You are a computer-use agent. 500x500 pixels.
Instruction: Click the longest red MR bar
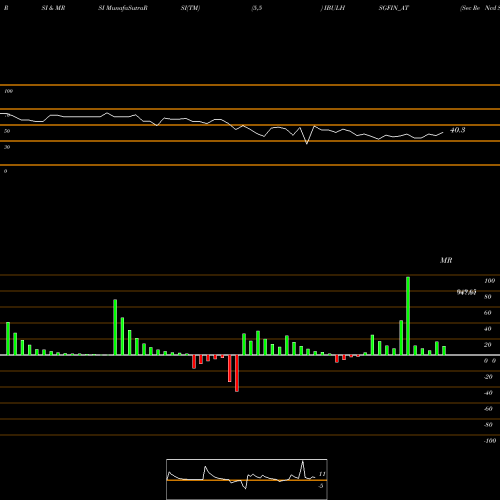tap(237, 373)
